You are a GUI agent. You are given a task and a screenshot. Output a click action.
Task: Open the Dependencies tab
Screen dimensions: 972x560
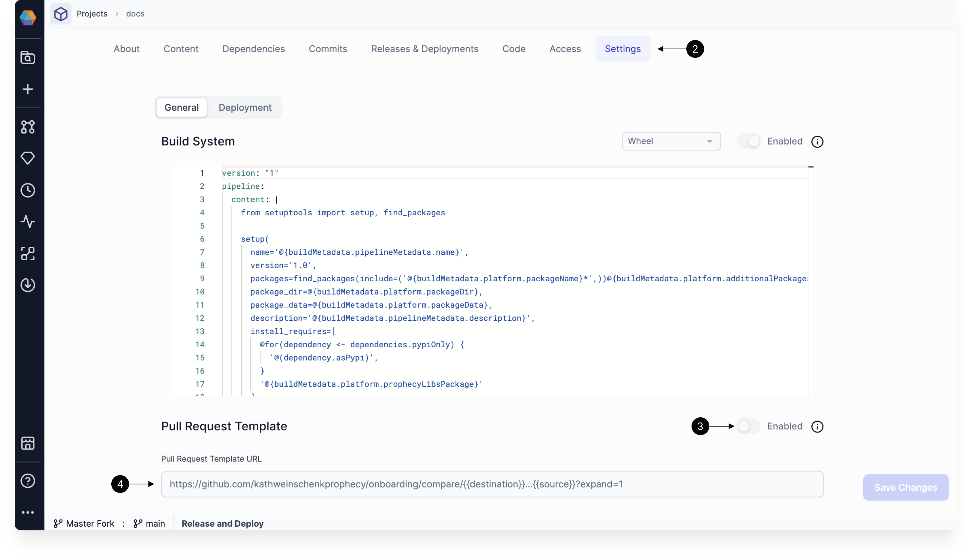pos(253,49)
